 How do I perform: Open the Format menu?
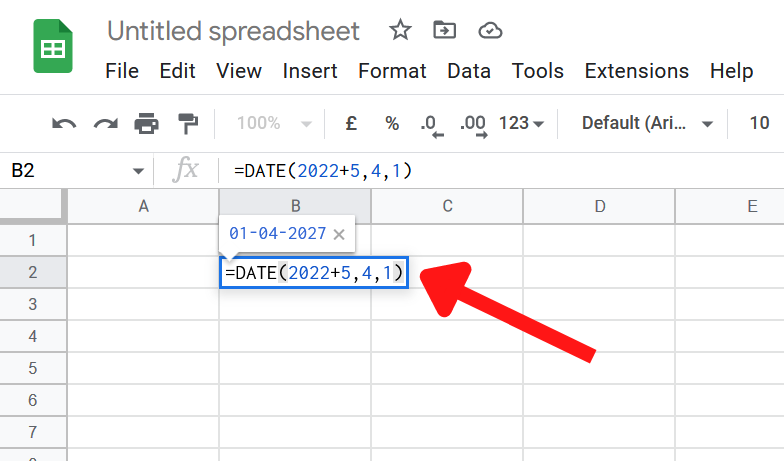pyautogui.click(x=392, y=71)
